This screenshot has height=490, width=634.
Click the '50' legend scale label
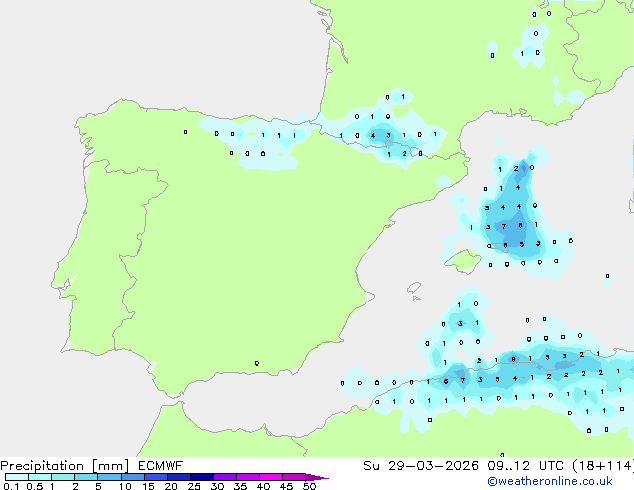click(309, 486)
